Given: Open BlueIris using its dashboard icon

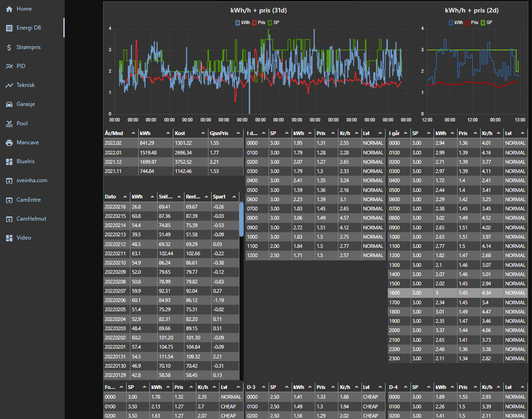Looking at the screenshot, I should point(9,162).
